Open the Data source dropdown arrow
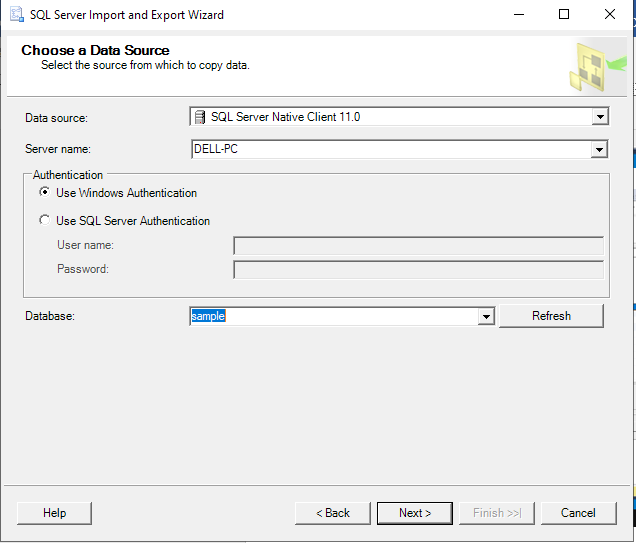This screenshot has height=543, width=636. coord(600,117)
